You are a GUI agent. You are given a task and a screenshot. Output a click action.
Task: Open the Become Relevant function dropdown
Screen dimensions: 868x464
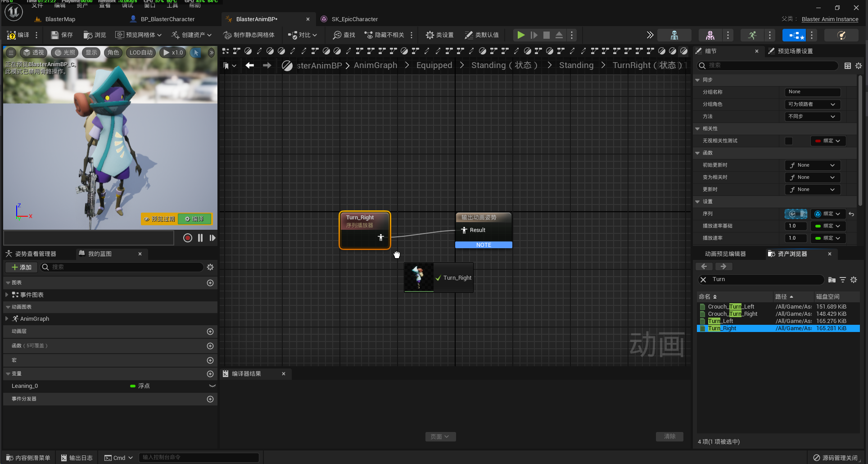(x=812, y=177)
